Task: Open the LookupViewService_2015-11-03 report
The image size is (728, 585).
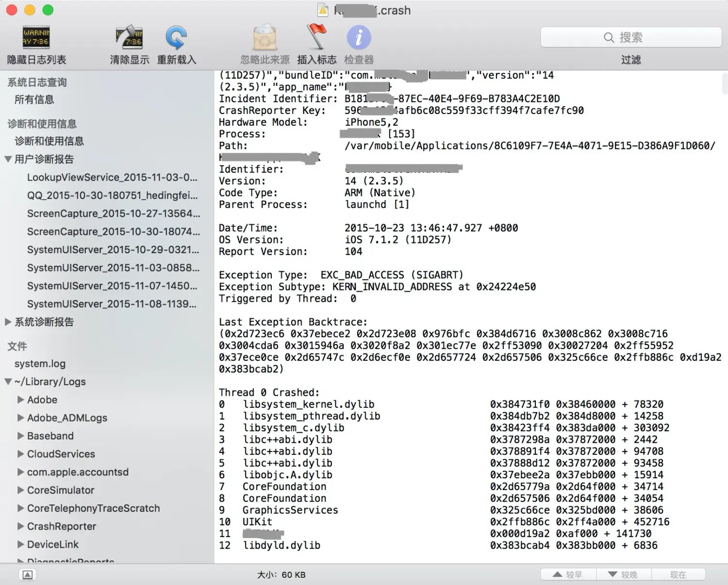Action: (x=112, y=177)
